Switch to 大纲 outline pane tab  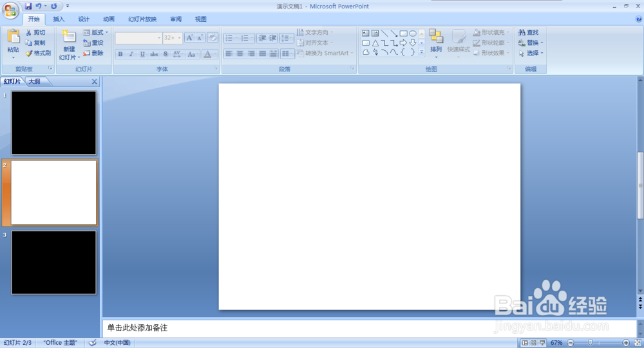35,81
